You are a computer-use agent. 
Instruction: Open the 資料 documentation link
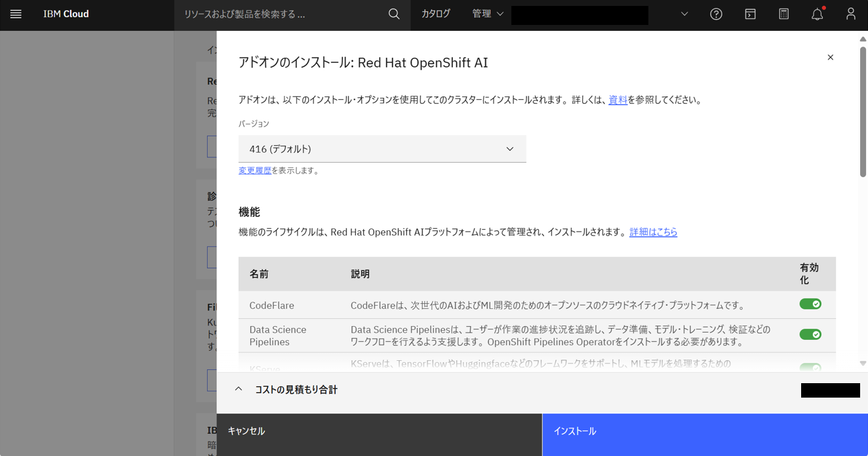[x=618, y=100]
